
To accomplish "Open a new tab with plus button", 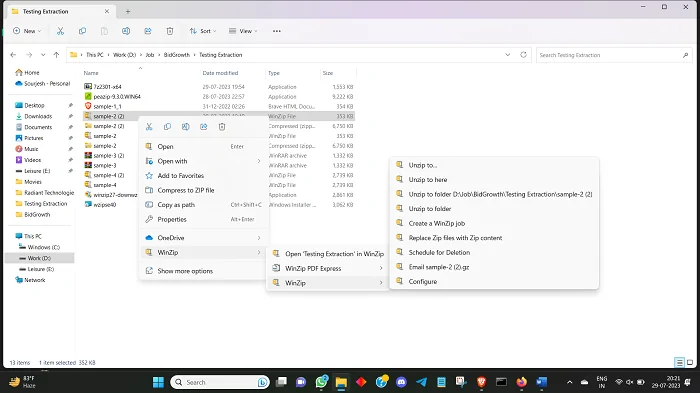I will tap(128, 12).
